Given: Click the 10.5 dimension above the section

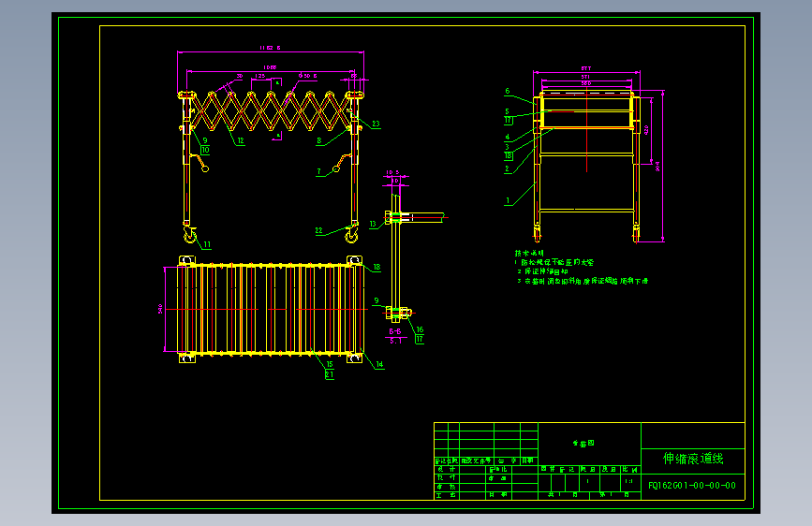Looking at the screenshot, I should click(392, 172).
